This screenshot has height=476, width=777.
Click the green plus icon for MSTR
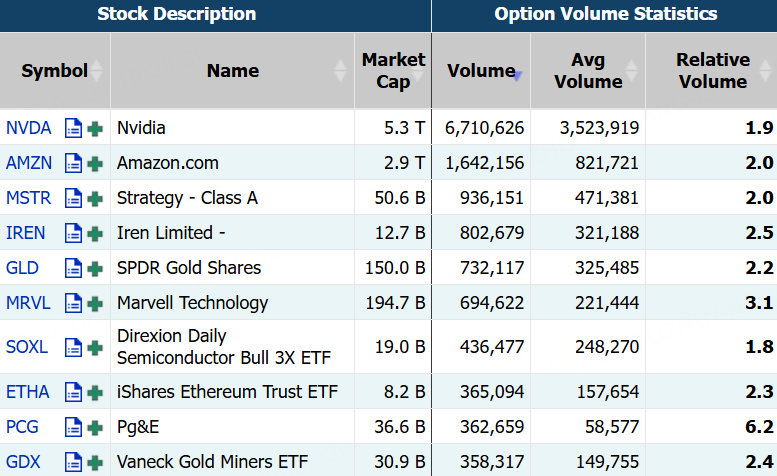point(95,199)
